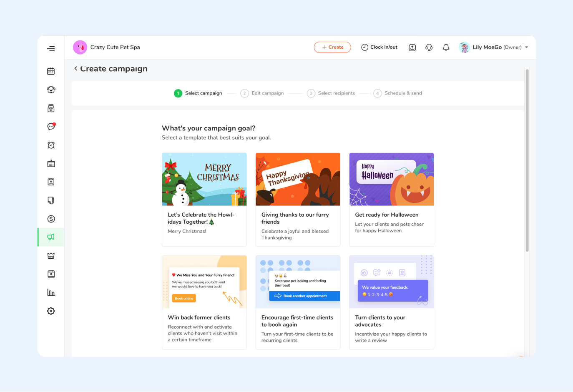Open the megaphone marketing icon in sidebar
This screenshot has height=392, width=573.
point(51,237)
